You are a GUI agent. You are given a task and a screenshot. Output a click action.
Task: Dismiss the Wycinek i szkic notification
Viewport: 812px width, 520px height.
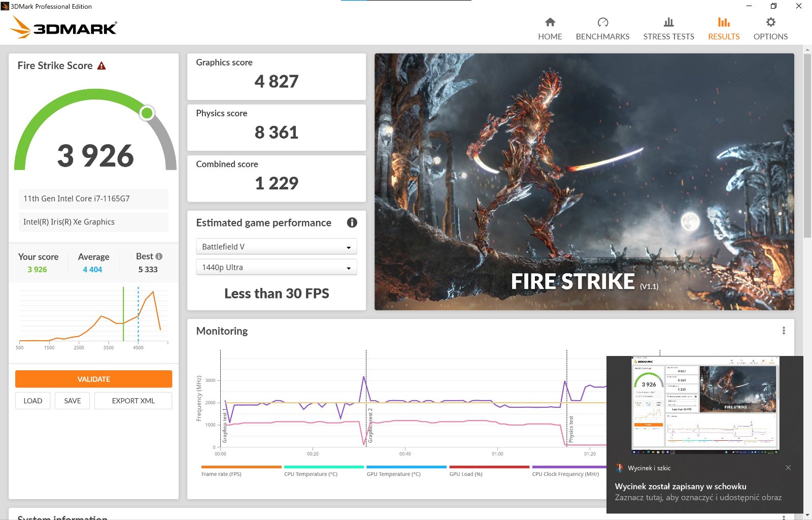pyautogui.click(x=788, y=468)
